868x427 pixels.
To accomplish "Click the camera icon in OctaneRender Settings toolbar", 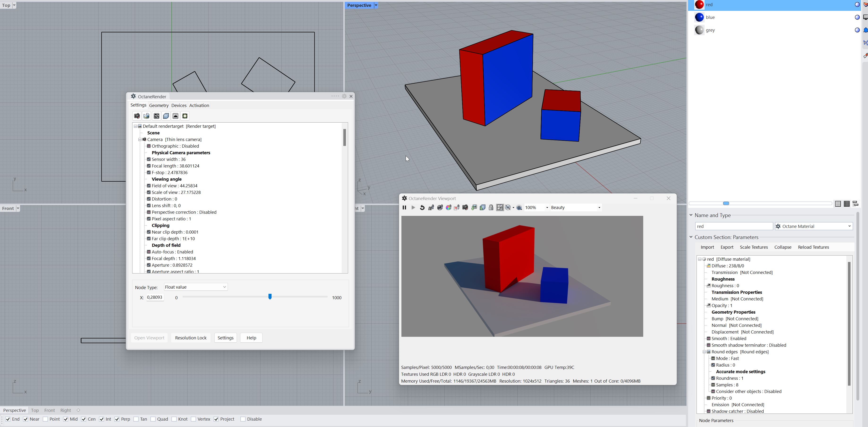I will pos(137,116).
